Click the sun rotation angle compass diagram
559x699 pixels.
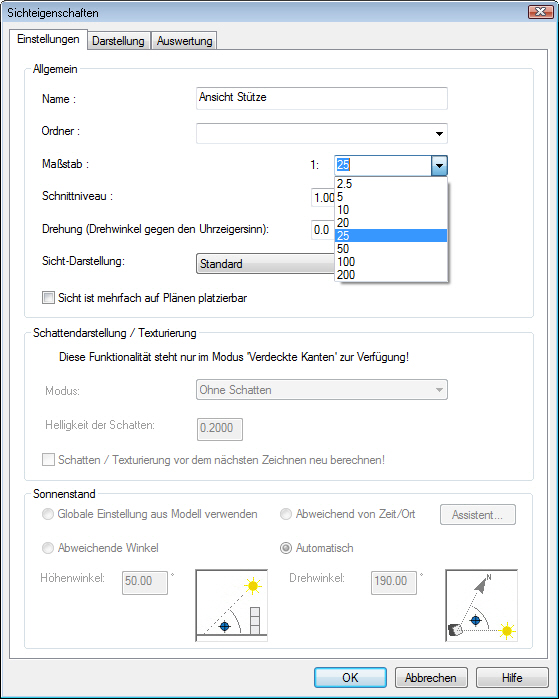[481, 605]
